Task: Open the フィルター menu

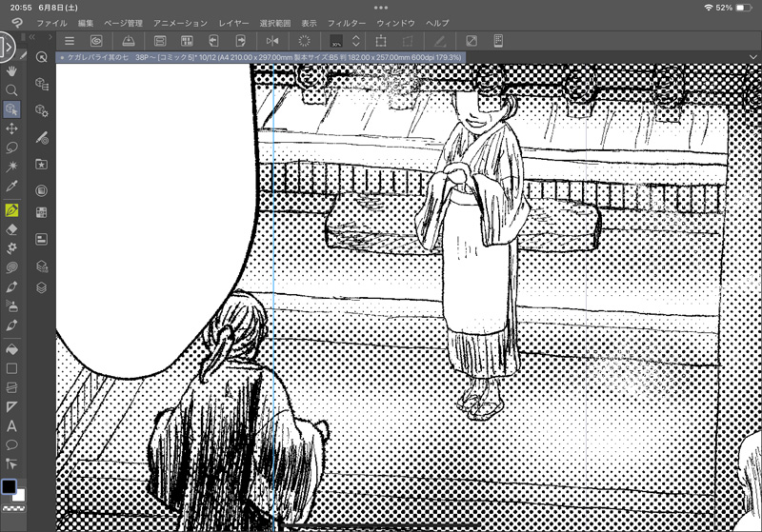Action: coord(346,22)
